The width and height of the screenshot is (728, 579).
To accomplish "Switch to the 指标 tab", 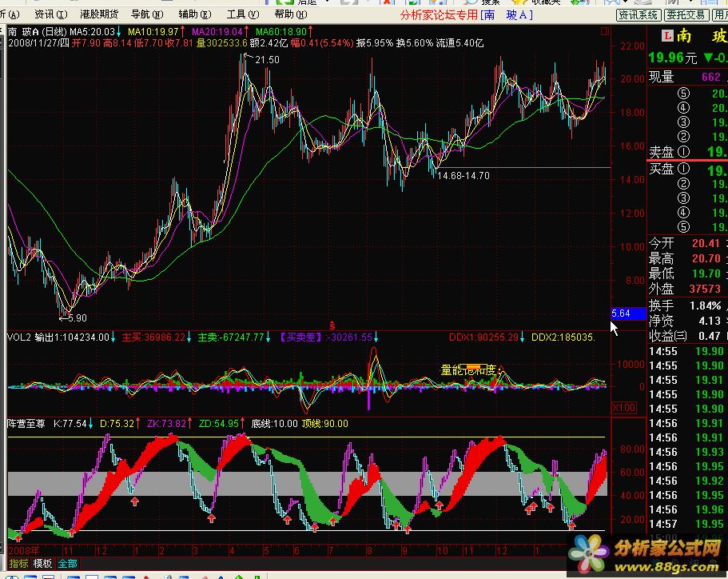I will (19, 564).
